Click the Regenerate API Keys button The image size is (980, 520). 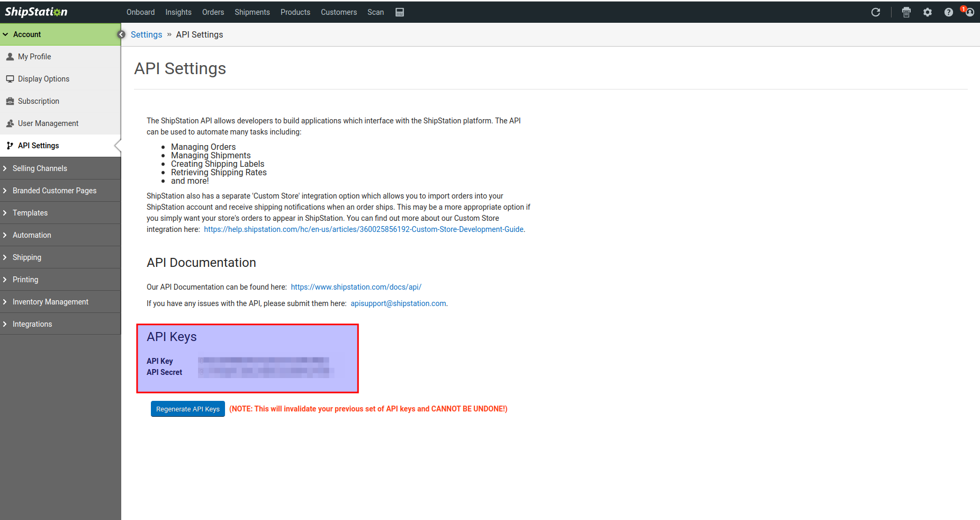pos(188,409)
